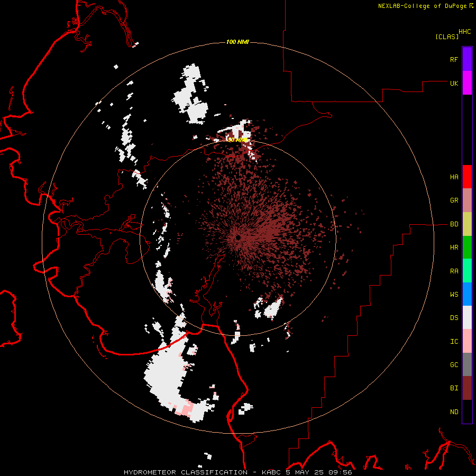Click the UK legend label
The height and width of the screenshot is (476, 476).
[x=454, y=83]
